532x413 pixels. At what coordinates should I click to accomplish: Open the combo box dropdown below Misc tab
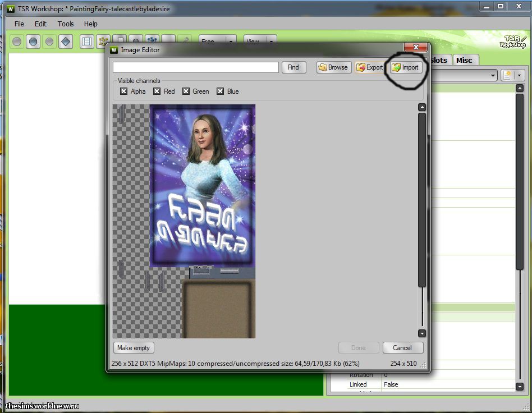(x=493, y=75)
